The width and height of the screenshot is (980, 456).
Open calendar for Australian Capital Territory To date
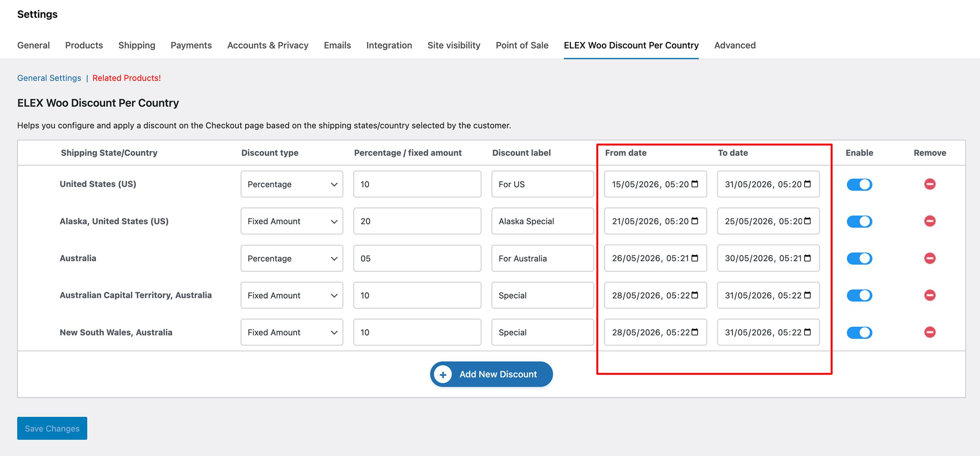click(x=808, y=295)
